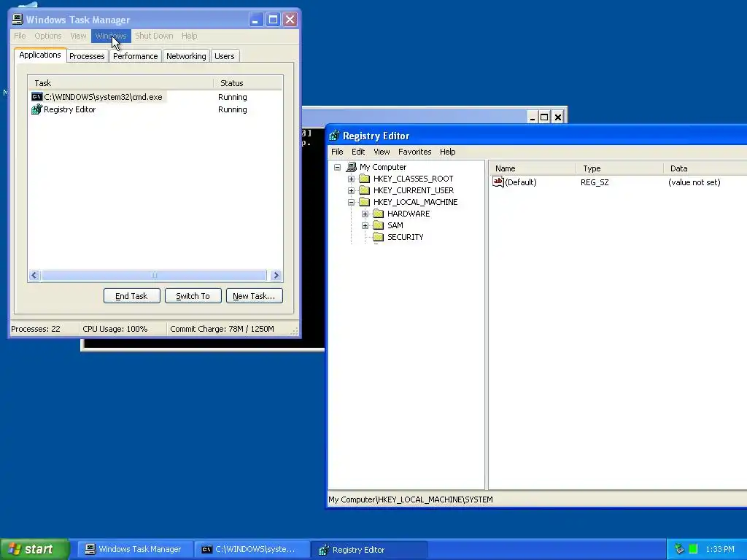This screenshot has height=560, width=747.
Task: Click the HKEY_CLASSES_ROOT folder icon
Action: pos(365,179)
